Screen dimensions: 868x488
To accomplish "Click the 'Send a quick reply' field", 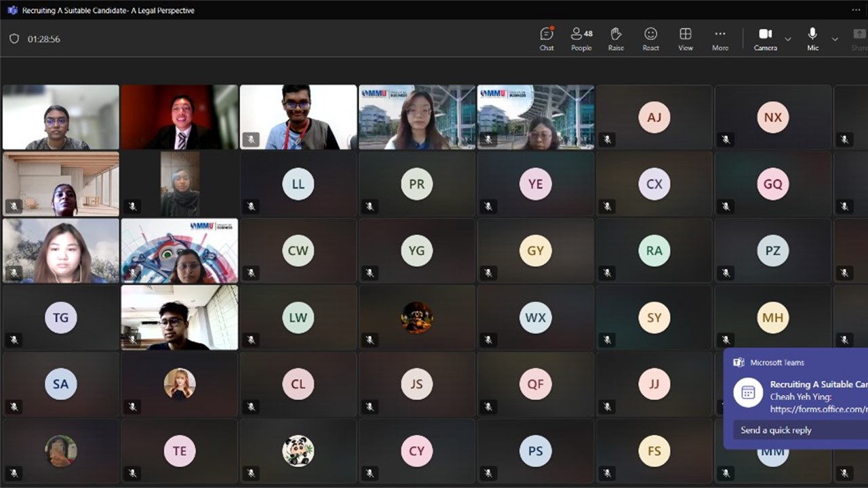I will tap(800, 430).
